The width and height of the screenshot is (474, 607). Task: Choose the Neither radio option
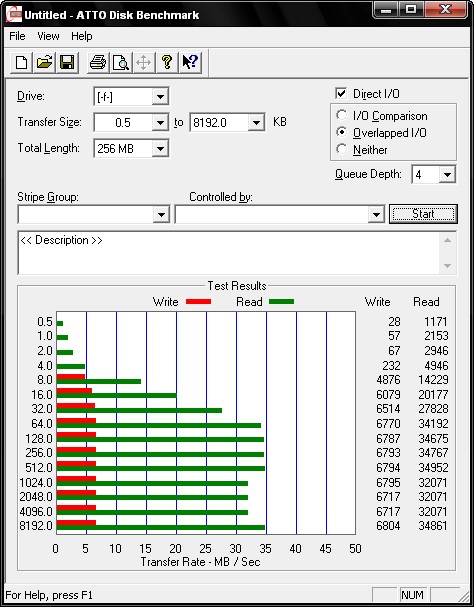click(342, 149)
